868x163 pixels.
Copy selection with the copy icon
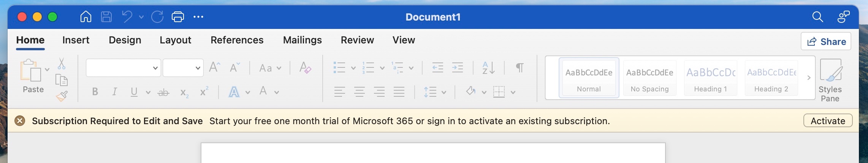62,80
